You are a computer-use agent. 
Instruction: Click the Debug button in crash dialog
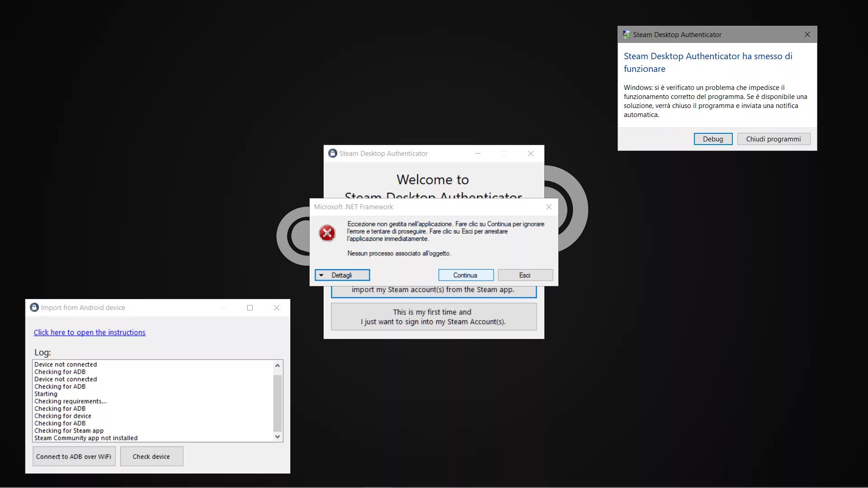[713, 139]
